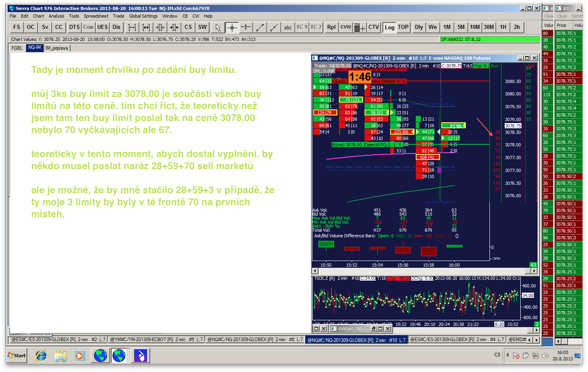The width and height of the screenshot is (588, 372).
Task: Click the thin outward double-arrow bar spacing icon
Action: click(x=132, y=27)
